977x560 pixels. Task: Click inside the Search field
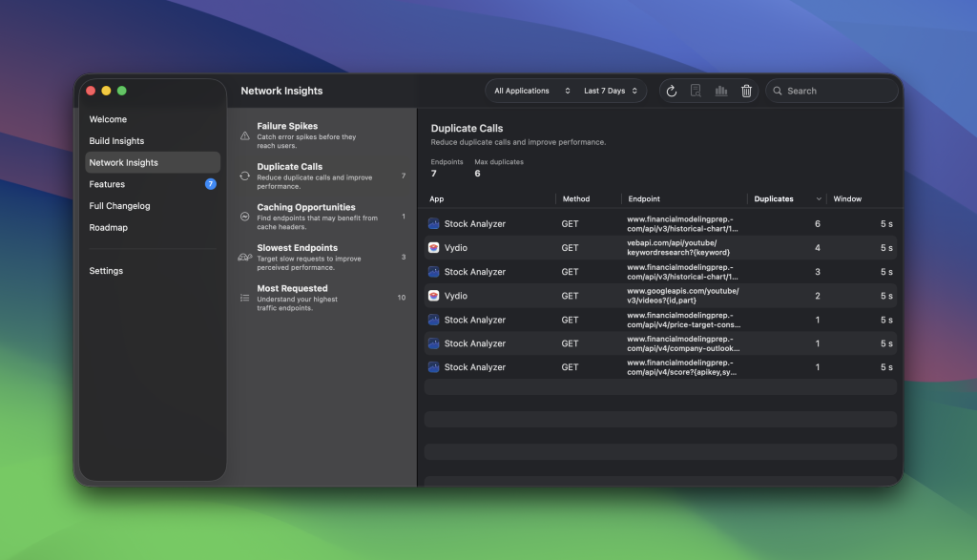point(832,91)
